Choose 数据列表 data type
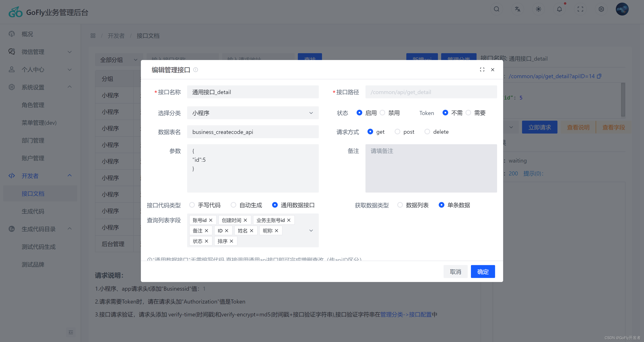644x342 pixels. 400,205
